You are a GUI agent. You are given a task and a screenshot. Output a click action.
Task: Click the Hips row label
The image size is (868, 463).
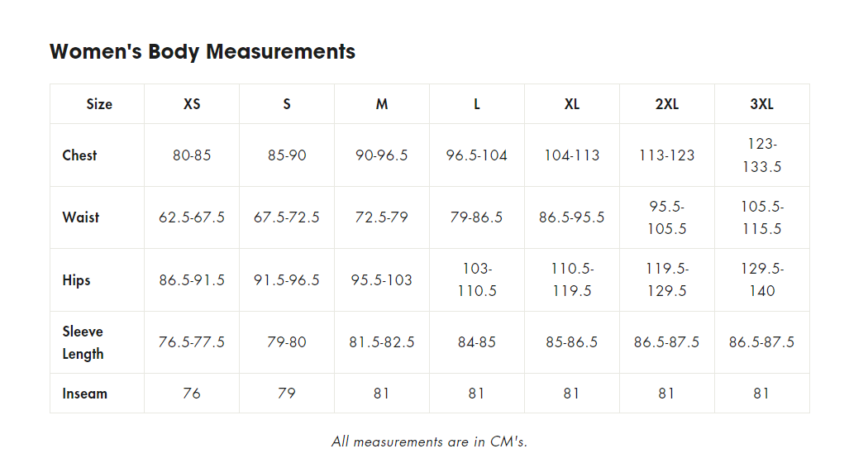pyautogui.click(x=76, y=280)
